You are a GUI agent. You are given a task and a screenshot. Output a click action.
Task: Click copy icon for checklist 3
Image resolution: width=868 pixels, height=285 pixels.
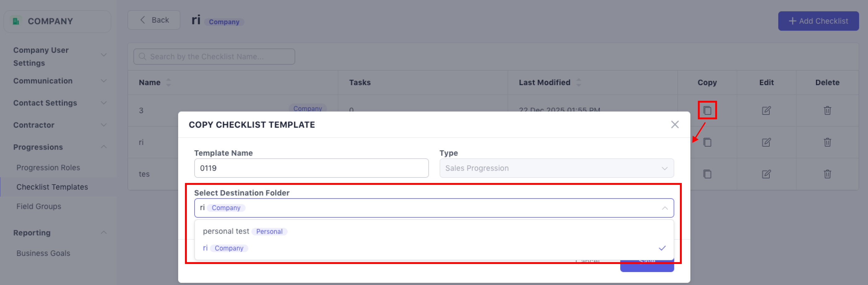point(707,110)
